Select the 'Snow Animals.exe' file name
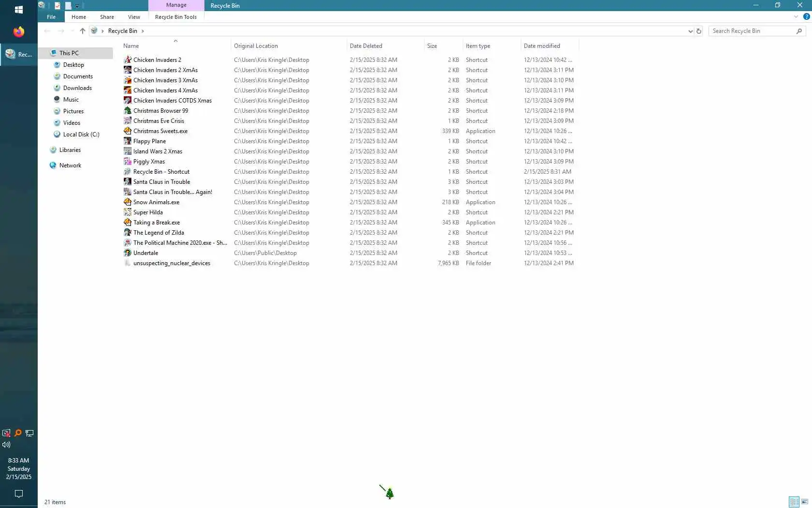The height and width of the screenshot is (508, 812). pos(157,202)
